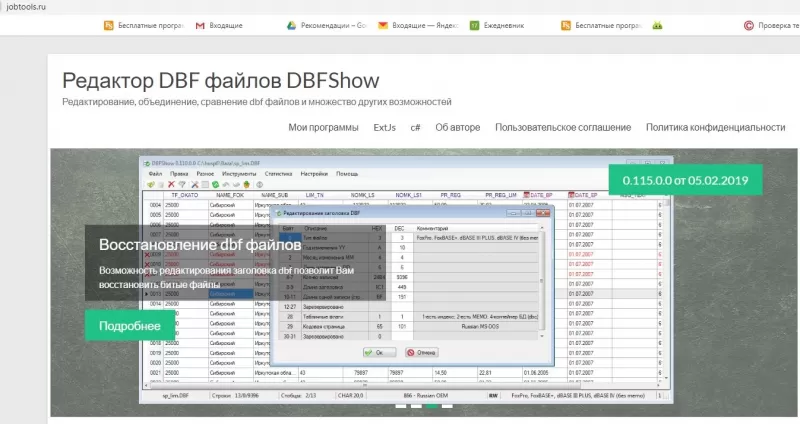Open the Google Drive Рекомендации bookmark icon
This screenshot has width=800, height=424.
pos(291,26)
